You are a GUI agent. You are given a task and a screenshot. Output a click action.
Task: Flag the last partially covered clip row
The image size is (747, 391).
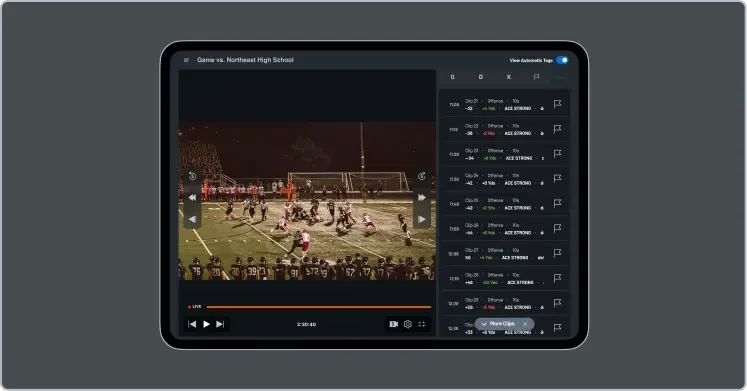pos(557,328)
